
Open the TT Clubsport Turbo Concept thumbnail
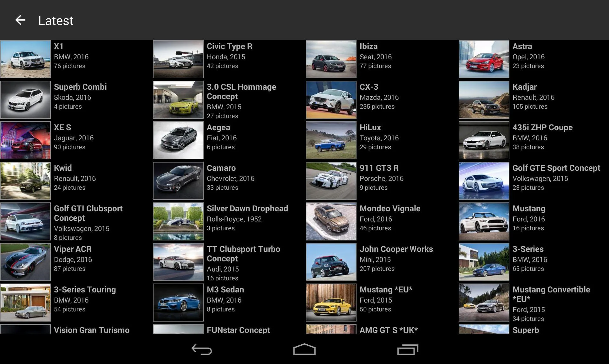pyautogui.click(x=178, y=262)
